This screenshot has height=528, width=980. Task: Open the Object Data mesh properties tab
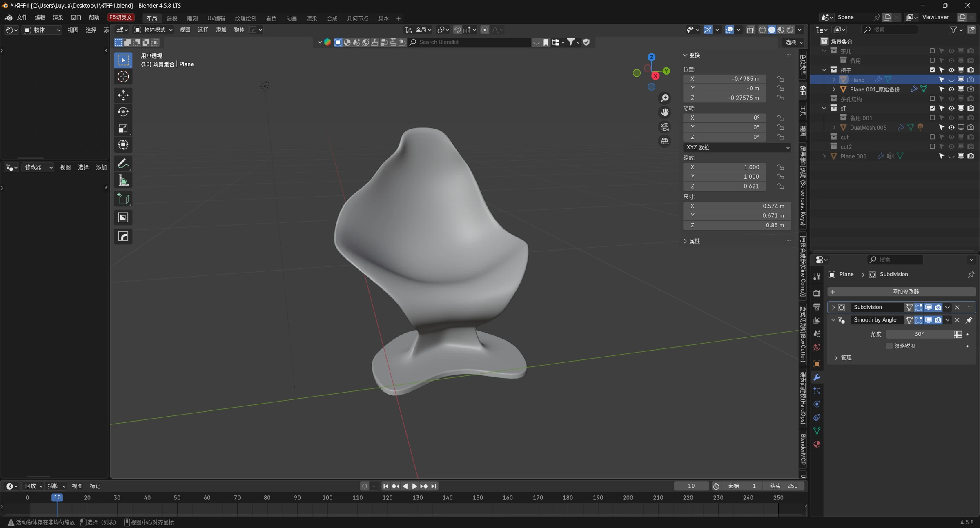pyautogui.click(x=817, y=431)
